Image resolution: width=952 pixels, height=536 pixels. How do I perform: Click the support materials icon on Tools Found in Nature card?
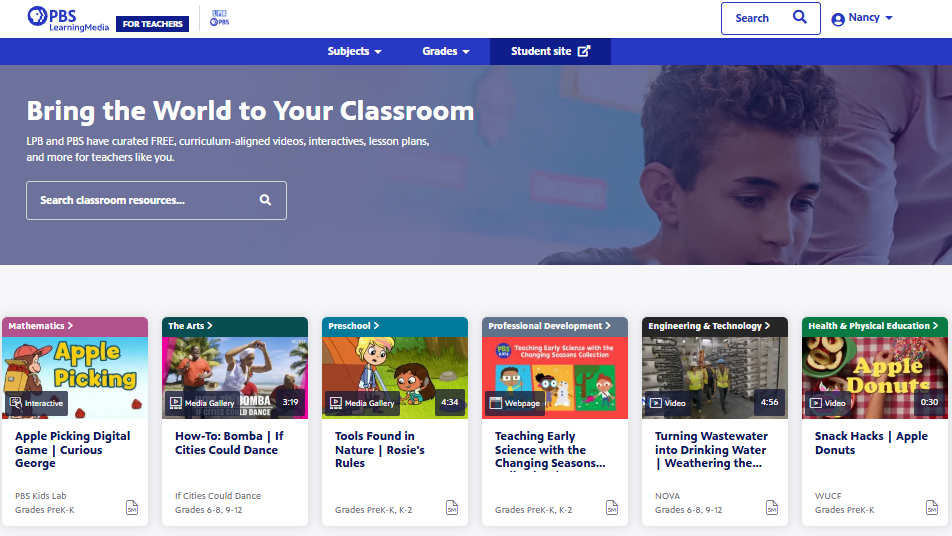coord(451,508)
